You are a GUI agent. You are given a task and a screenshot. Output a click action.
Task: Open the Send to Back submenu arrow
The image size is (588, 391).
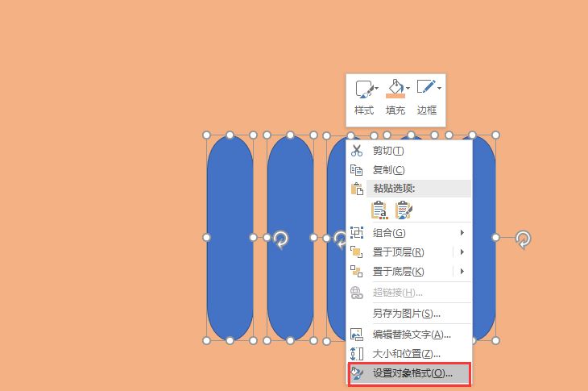(x=462, y=271)
